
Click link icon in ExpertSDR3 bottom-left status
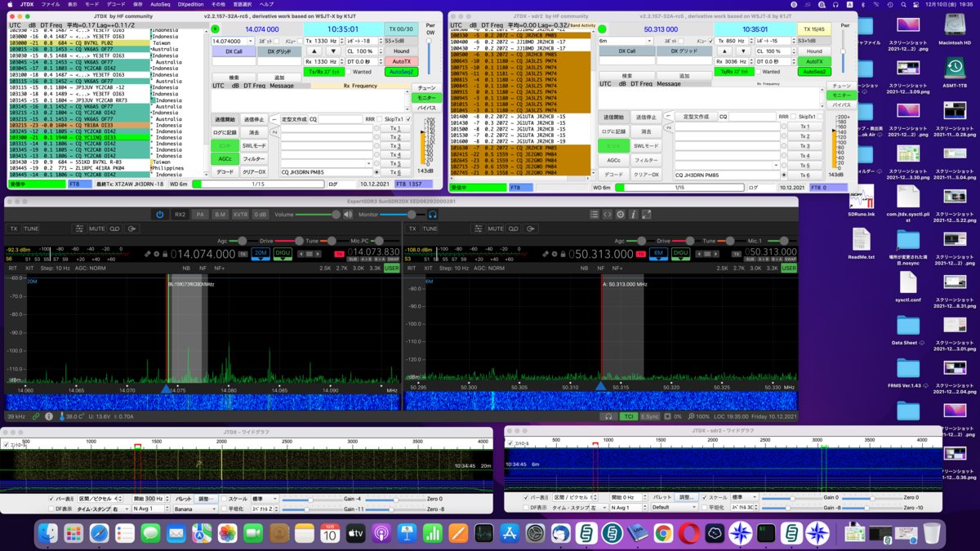[36, 416]
